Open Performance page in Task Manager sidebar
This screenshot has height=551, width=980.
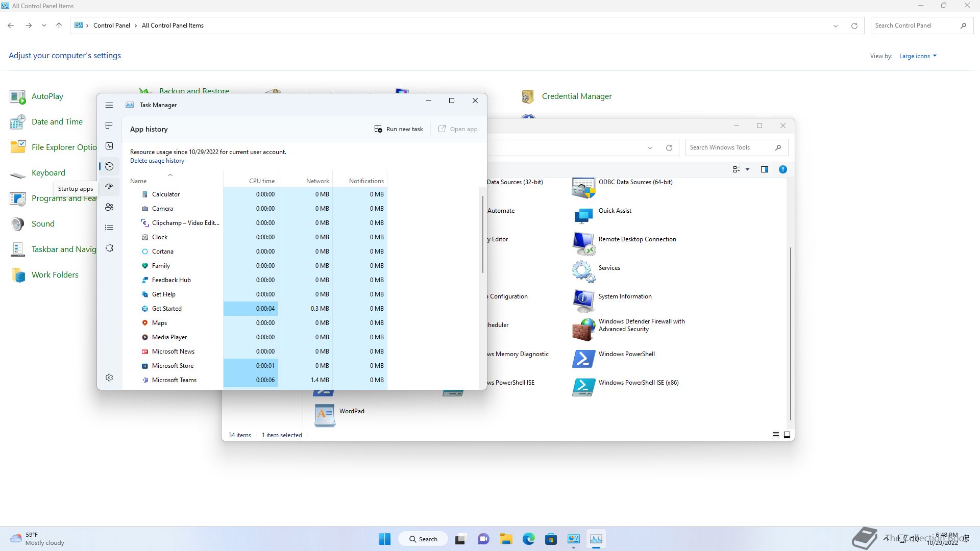point(109,146)
